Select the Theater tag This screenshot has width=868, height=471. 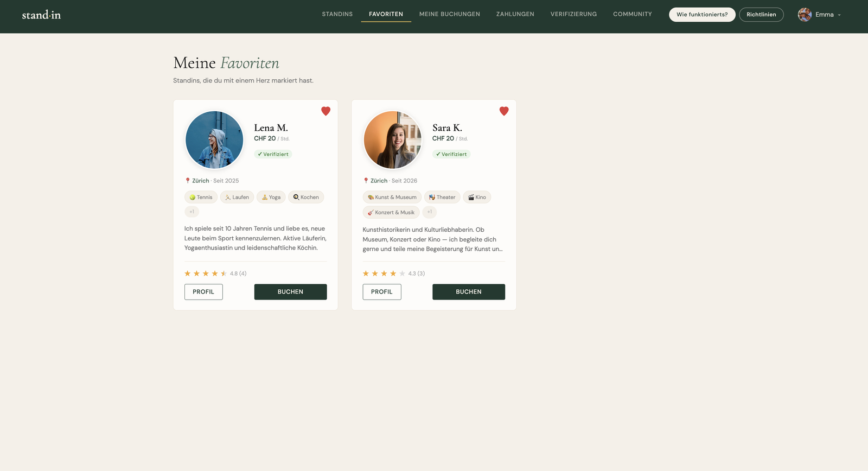442,197
